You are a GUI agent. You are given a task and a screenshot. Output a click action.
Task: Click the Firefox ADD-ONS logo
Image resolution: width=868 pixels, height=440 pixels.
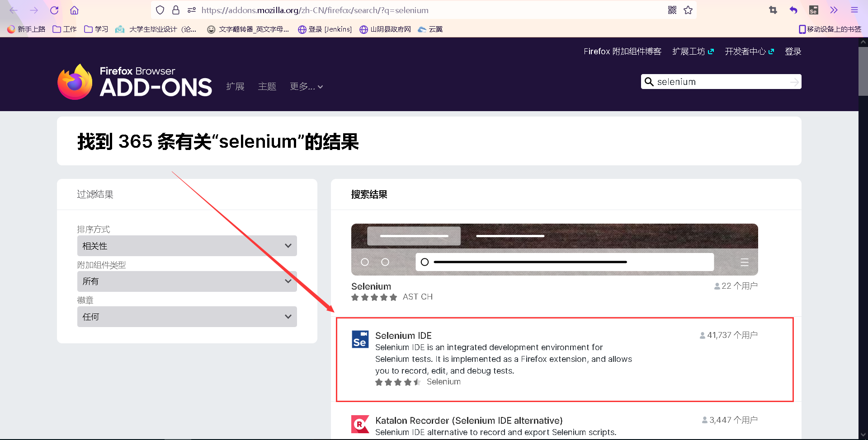point(134,81)
